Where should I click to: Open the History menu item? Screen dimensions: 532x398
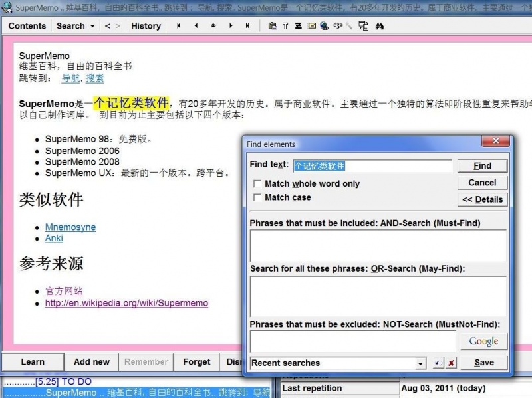[x=146, y=26]
